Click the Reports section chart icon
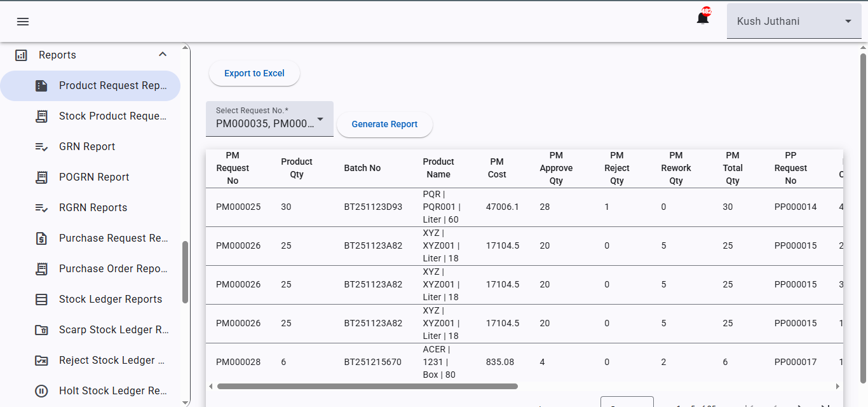Image resolution: width=868 pixels, height=407 pixels. point(21,55)
